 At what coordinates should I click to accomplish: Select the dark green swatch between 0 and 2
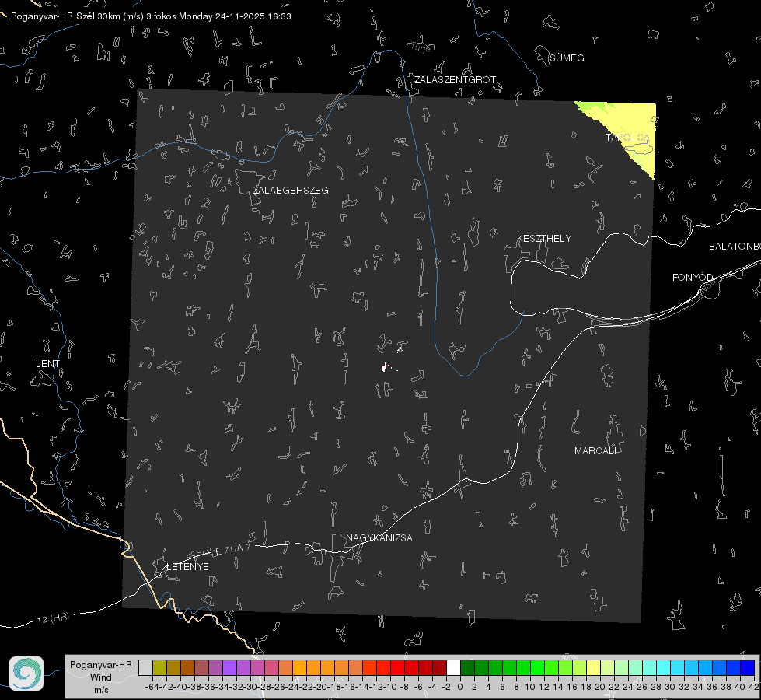point(467,667)
